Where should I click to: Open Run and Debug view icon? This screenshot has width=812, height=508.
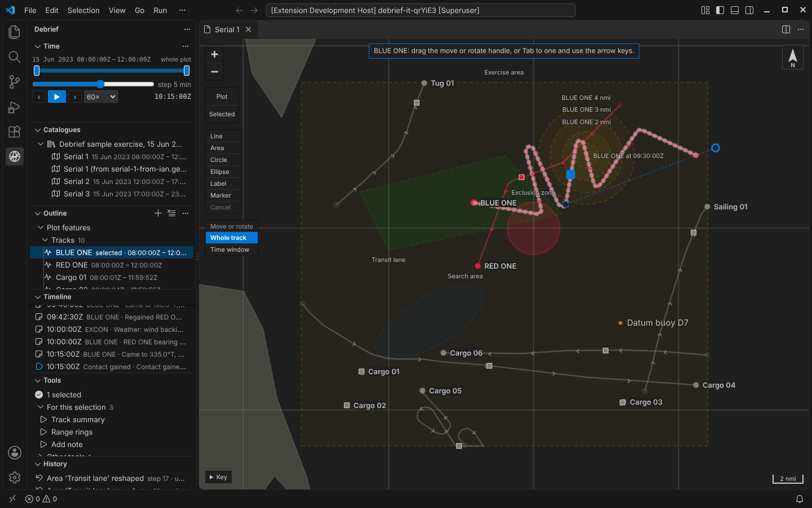coord(15,107)
